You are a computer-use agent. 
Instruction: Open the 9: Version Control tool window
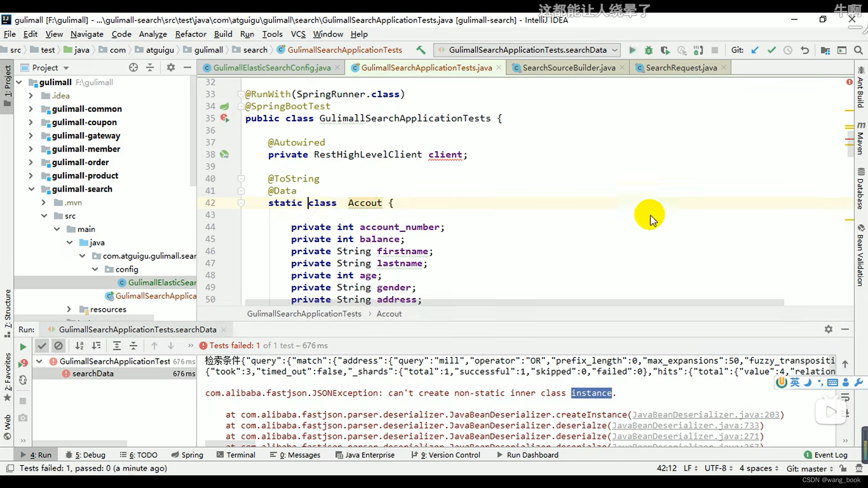pos(446,455)
